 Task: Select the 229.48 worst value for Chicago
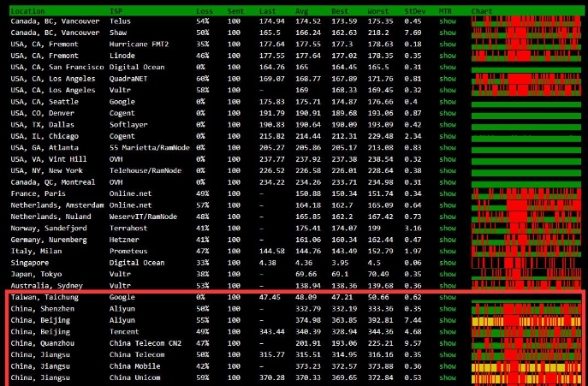(381, 136)
